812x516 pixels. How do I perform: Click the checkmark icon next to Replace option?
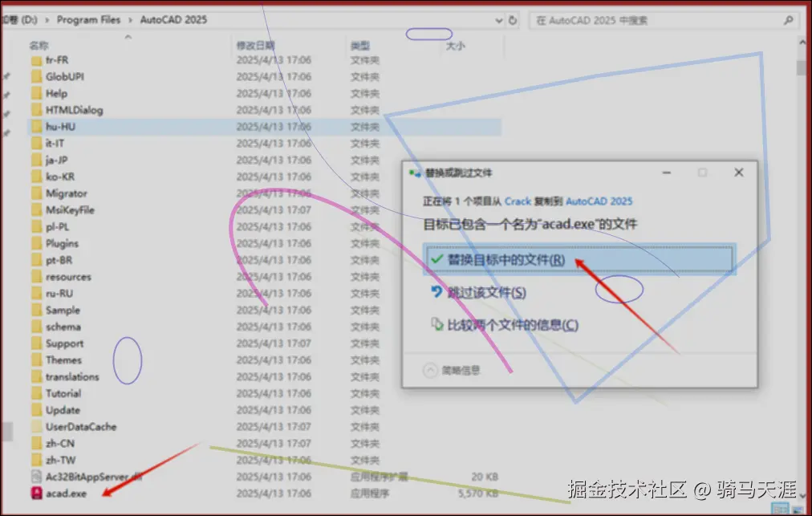(436, 259)
